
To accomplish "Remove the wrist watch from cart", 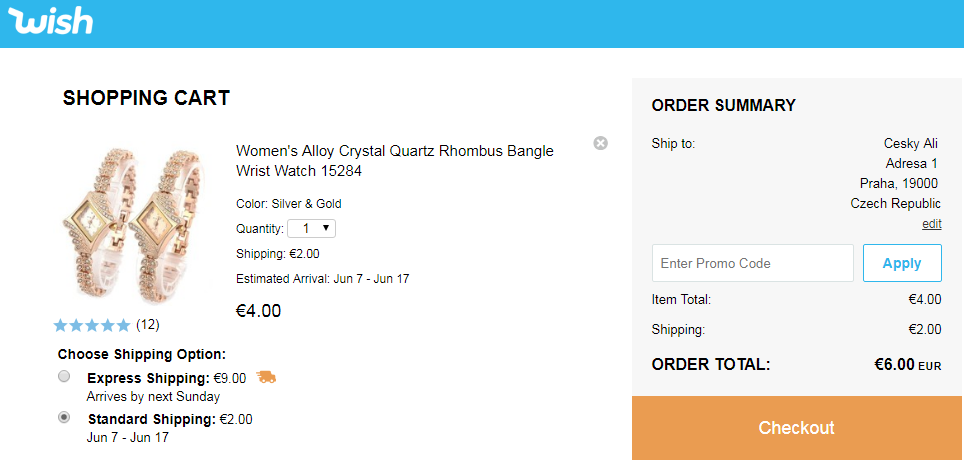I will point(600,143).
